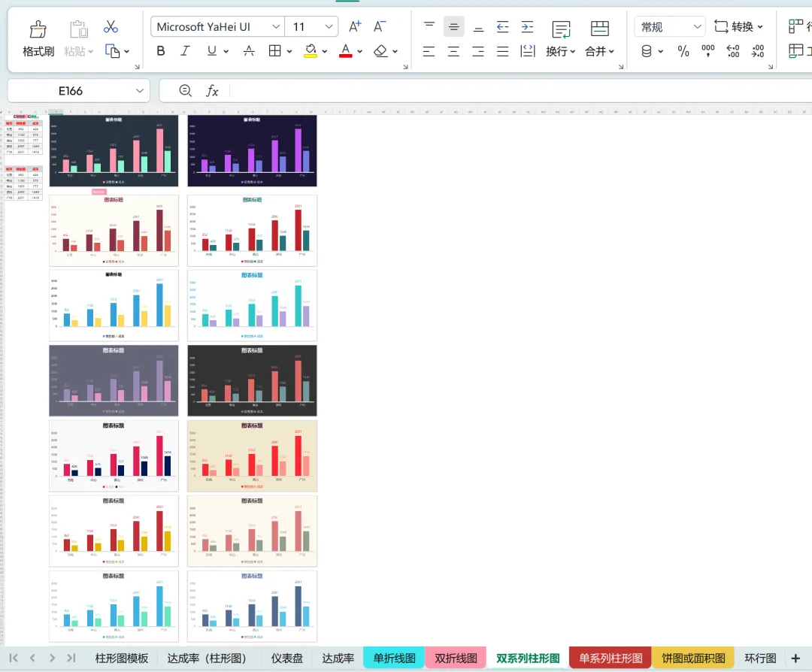Click the currency format icon
This screenshot has width=812, height=672.
coord(647,50)
